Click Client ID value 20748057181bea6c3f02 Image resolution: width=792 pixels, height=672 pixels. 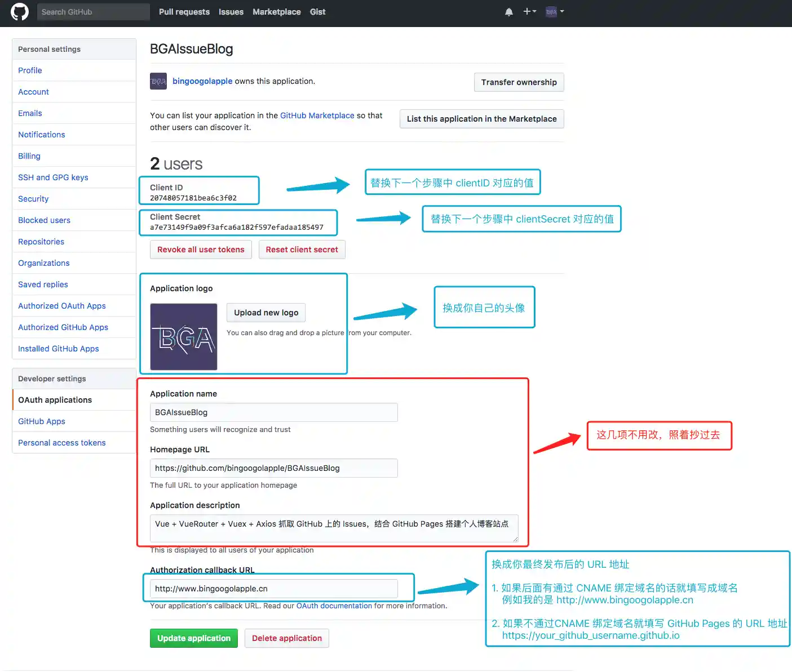coord(193,198)
